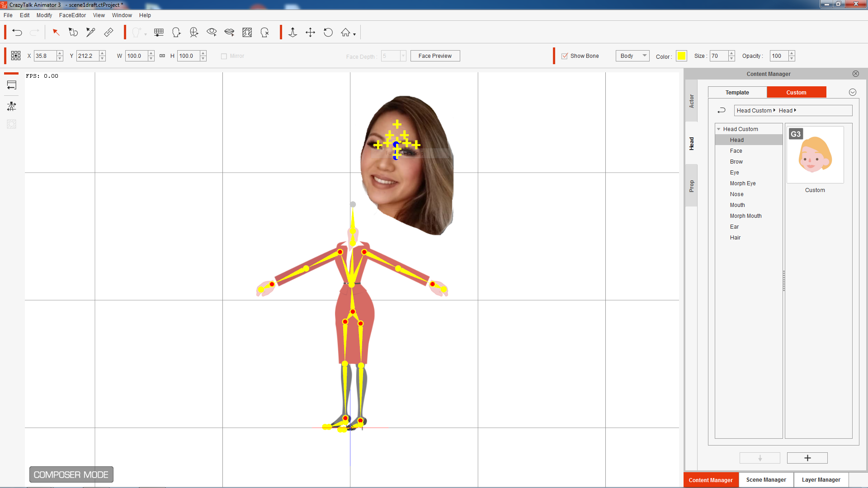Increase the X position stepper
868x488 pixels.
point(60,53)
